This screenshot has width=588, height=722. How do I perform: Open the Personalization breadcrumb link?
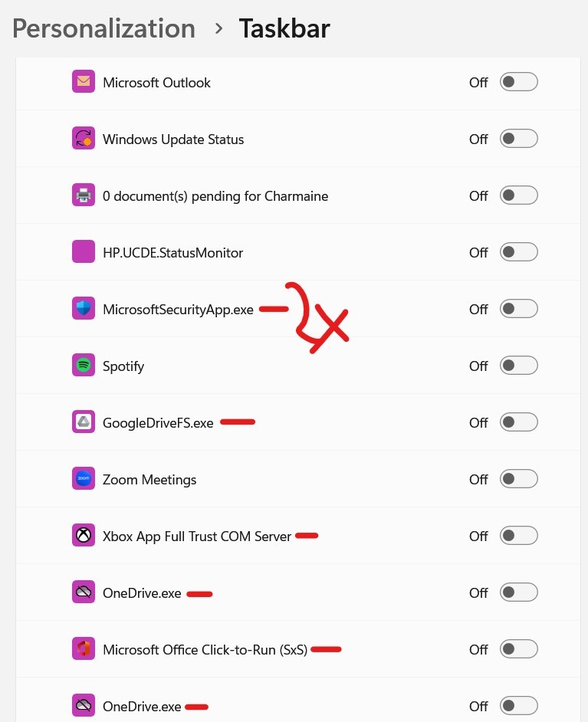(103, 28)
